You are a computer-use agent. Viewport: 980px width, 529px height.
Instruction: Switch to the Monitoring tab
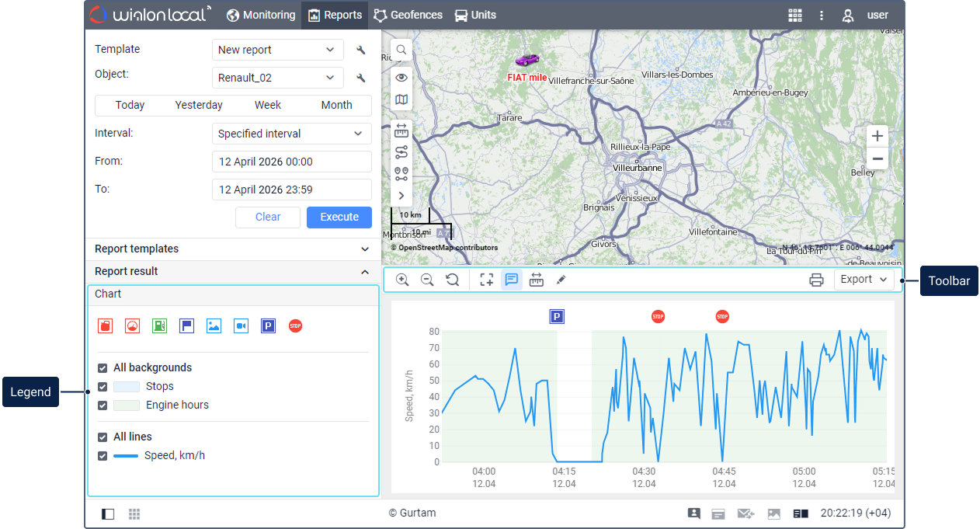tap(261, 15)
